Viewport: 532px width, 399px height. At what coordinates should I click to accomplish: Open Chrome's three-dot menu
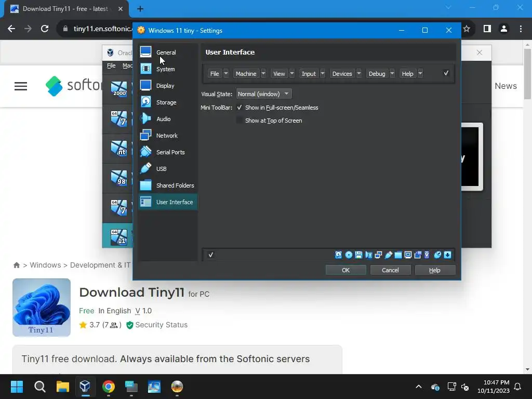521,29
